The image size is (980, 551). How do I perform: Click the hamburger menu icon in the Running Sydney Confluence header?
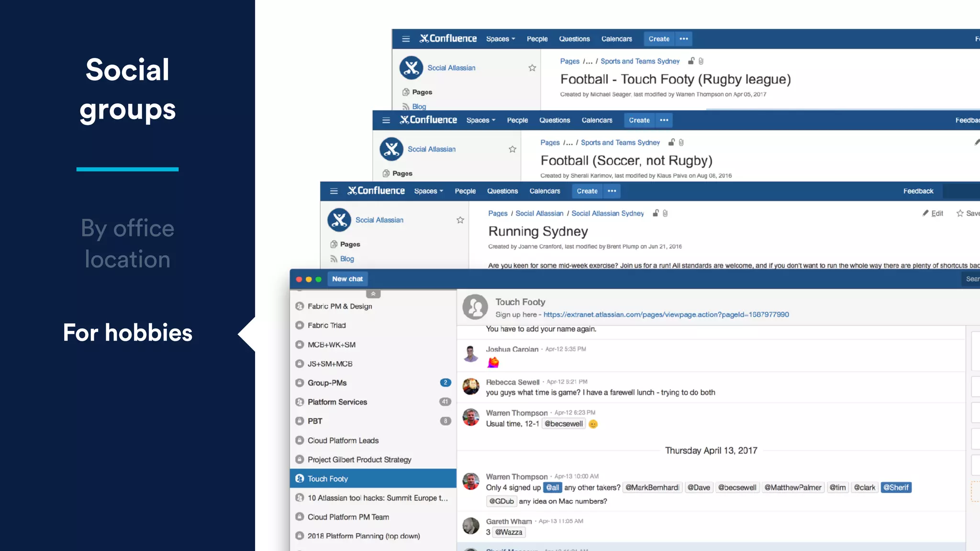point(334,191)
